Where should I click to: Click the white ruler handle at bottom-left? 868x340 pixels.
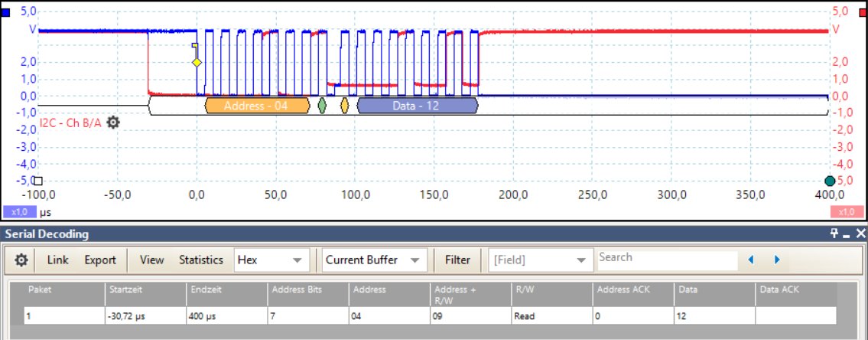[x=38, y=181]
